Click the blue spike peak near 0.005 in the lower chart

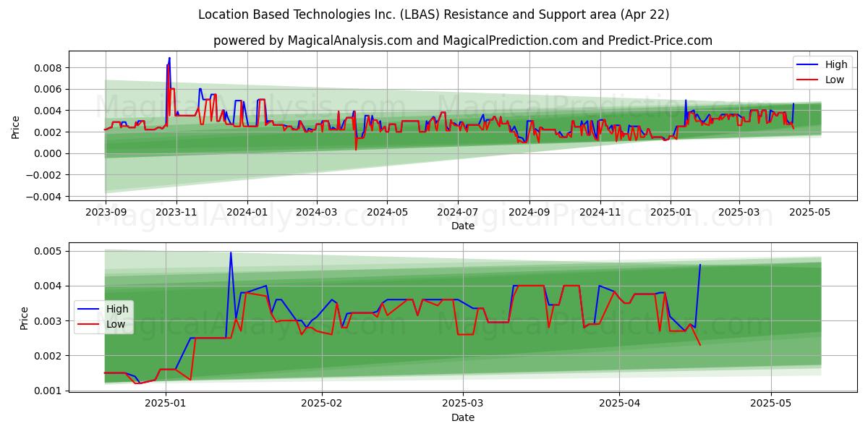pos(231,253)
